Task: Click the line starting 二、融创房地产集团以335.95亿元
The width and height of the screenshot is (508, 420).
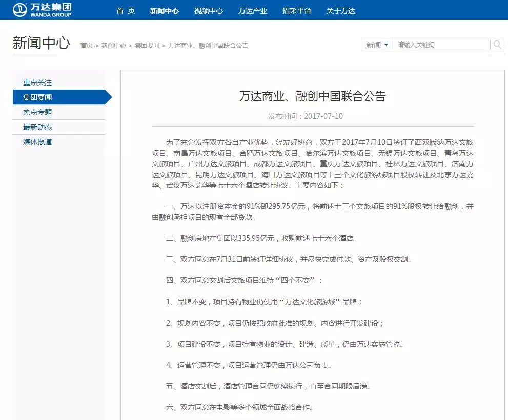Action: pos(262,238)
